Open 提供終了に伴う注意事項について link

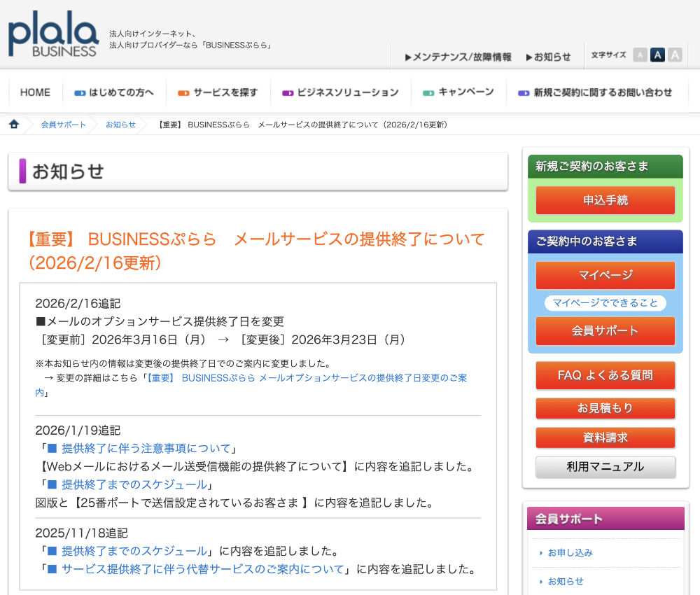pos(146,449)
